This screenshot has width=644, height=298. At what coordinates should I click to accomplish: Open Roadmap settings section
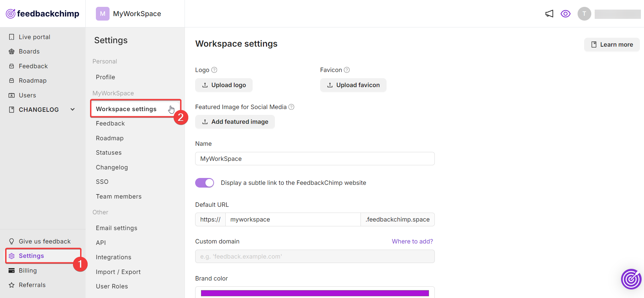(x=110, y=138)
